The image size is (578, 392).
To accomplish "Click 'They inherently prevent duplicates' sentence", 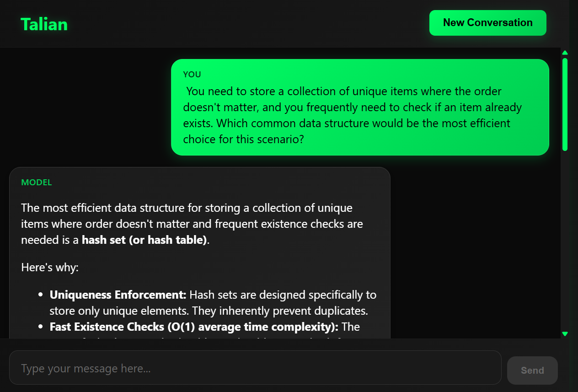I will coord(280,311).
